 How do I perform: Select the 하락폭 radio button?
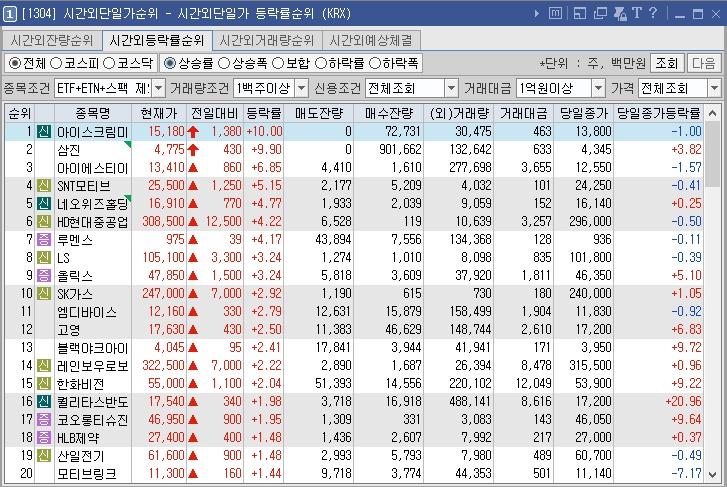coord(375,63)
